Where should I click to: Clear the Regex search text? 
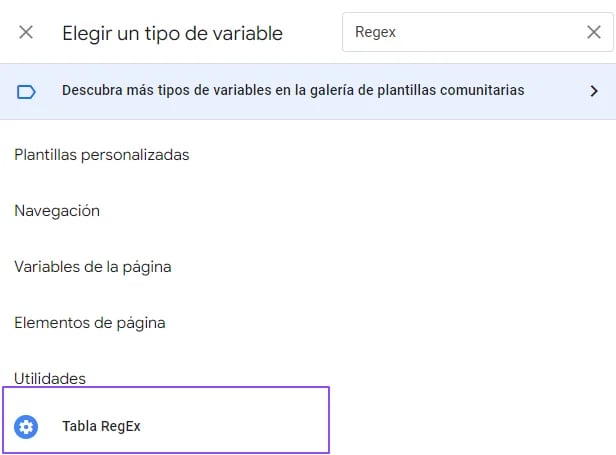[594, 32]
